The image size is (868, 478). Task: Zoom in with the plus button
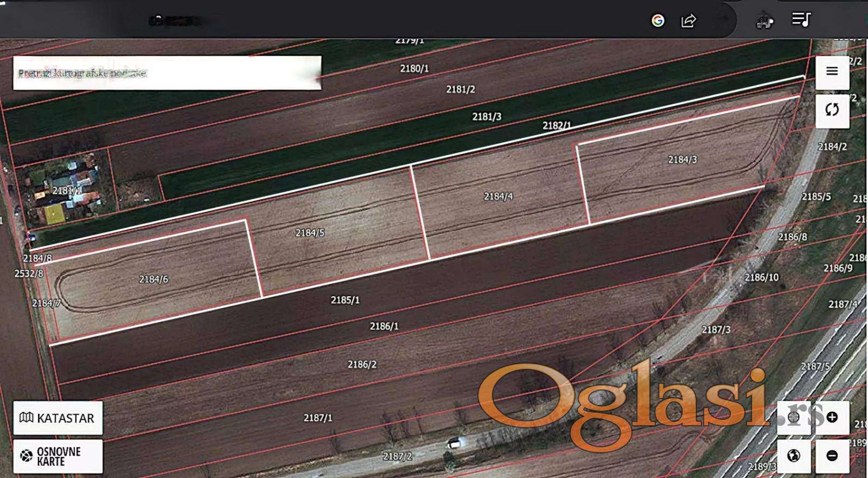click(832, 417)
